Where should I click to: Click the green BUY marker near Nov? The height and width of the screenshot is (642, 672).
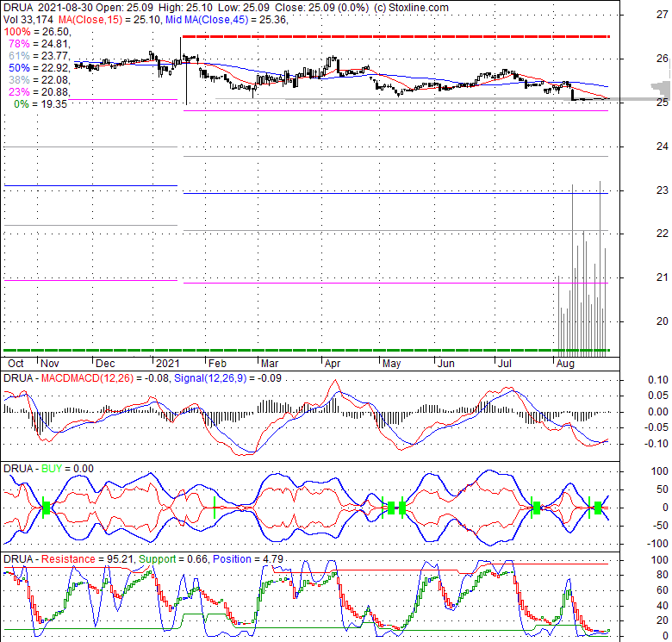coord(47,508)
